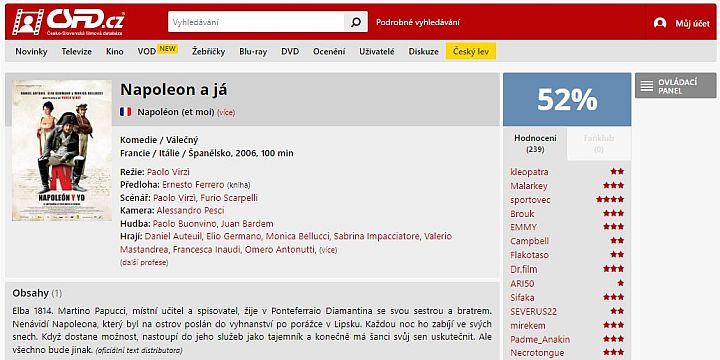Click the 52% rating box
This screenshot has height=360, width=720.
pos(567,99)
